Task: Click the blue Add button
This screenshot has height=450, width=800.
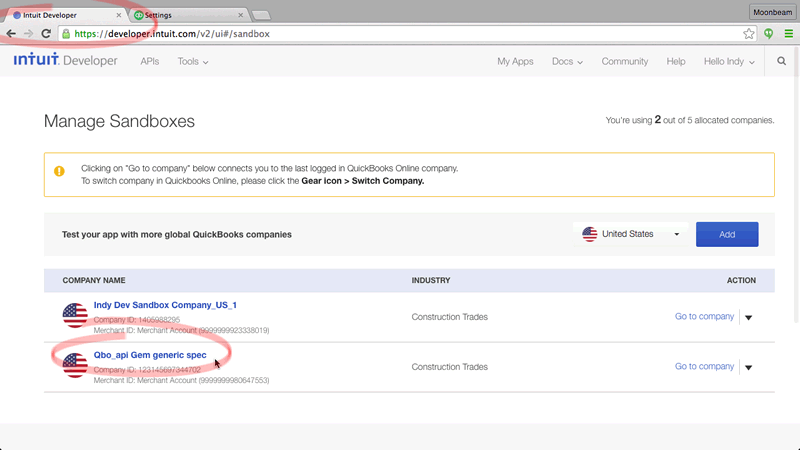Action: 727,234
